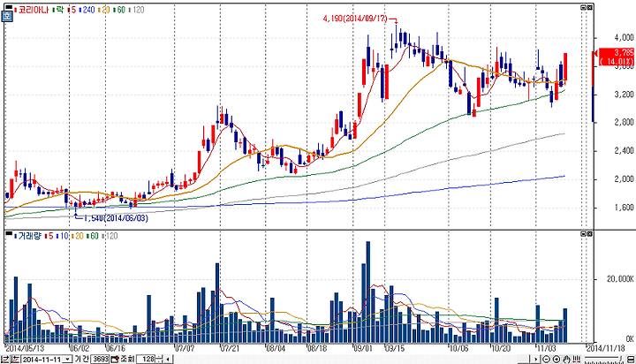
Task: Click the left scroll arrow after the spinner
Action: 168,359
